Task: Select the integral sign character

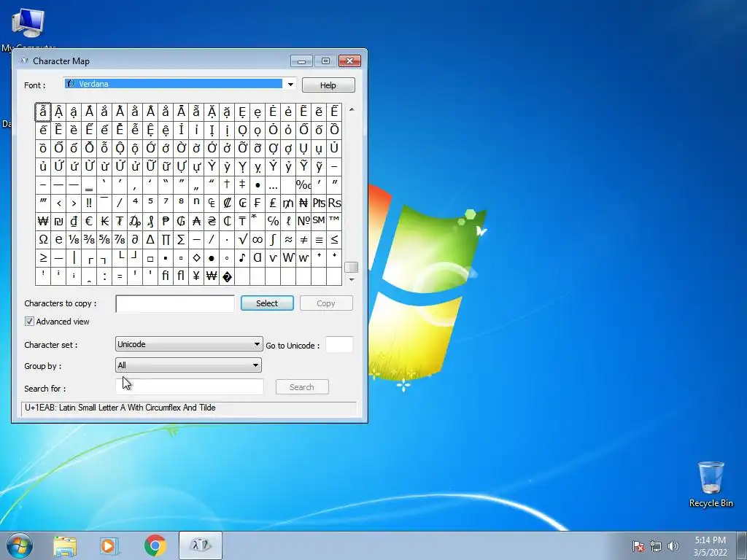Action: tap(273, 239)
